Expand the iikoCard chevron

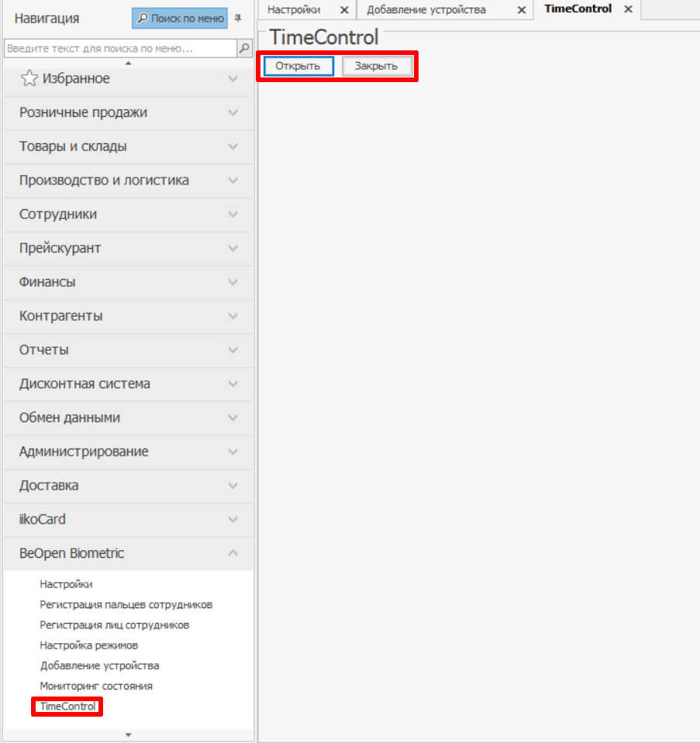coord(233,519)
